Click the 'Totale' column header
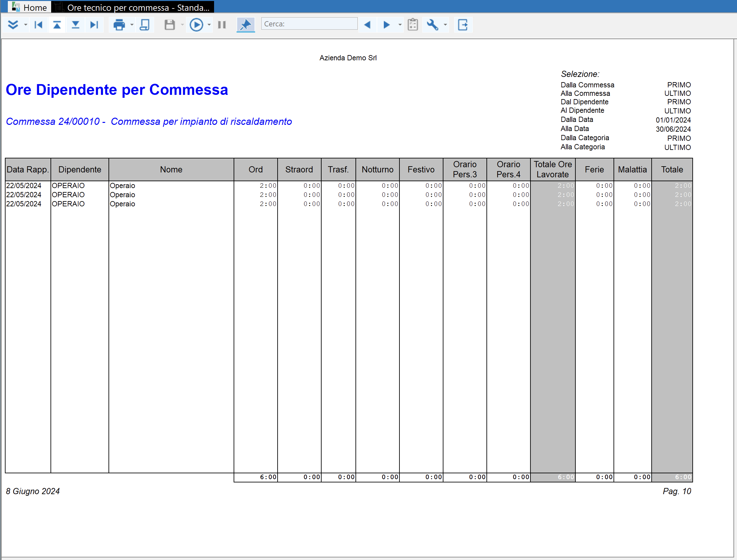Viewport: 737px width, 560px height. coord(672,170)
